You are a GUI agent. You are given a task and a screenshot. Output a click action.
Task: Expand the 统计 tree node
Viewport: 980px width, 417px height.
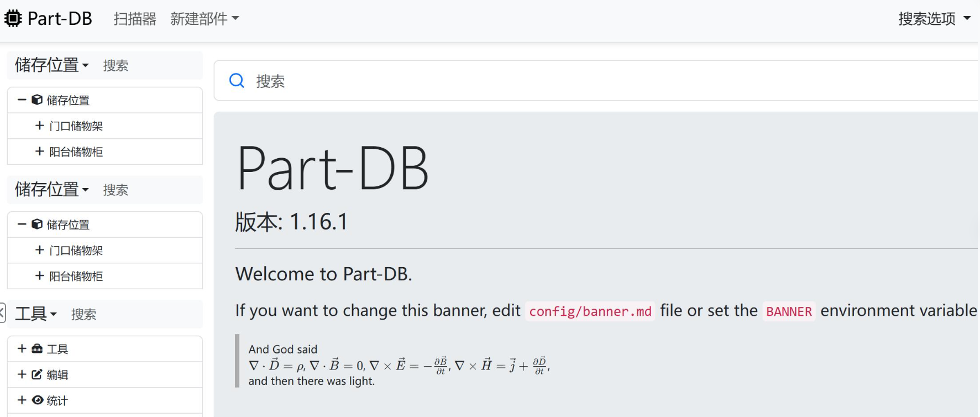pos(22,400)
